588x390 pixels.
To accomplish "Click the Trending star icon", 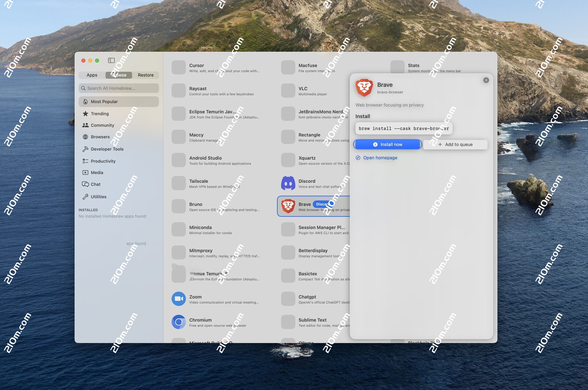I will pos(85,114).
